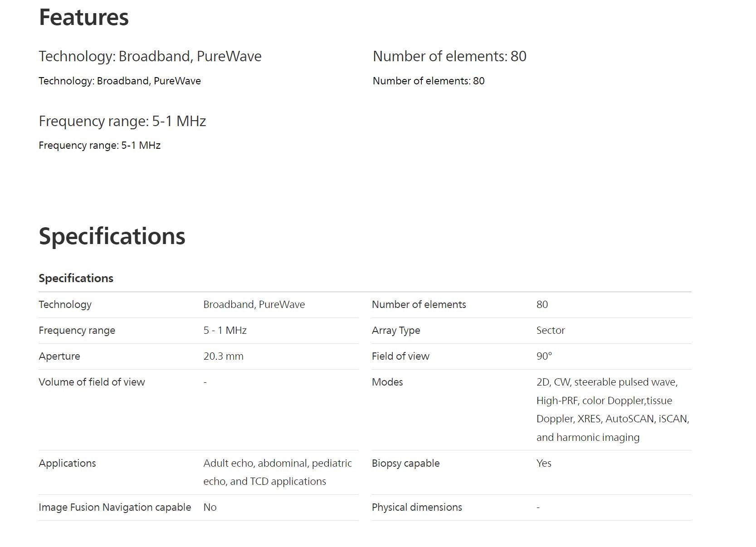Select the "90°" field of view value
756x547 pixels.
(544, 356)
